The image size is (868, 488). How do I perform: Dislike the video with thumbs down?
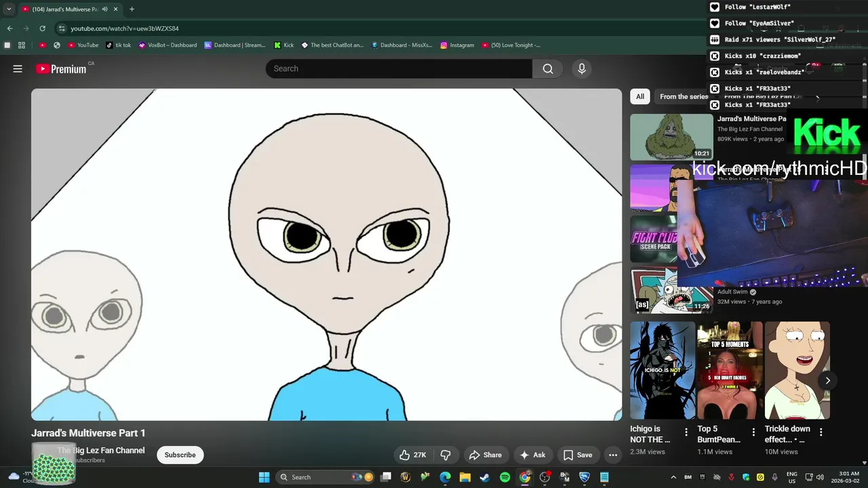click(x=446, y=455)
